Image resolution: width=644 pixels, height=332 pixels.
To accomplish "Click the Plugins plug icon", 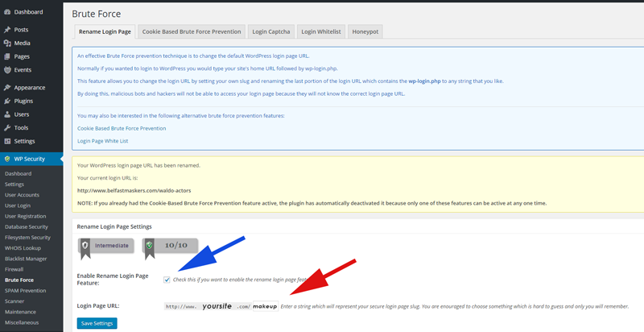I will [7, 102].
